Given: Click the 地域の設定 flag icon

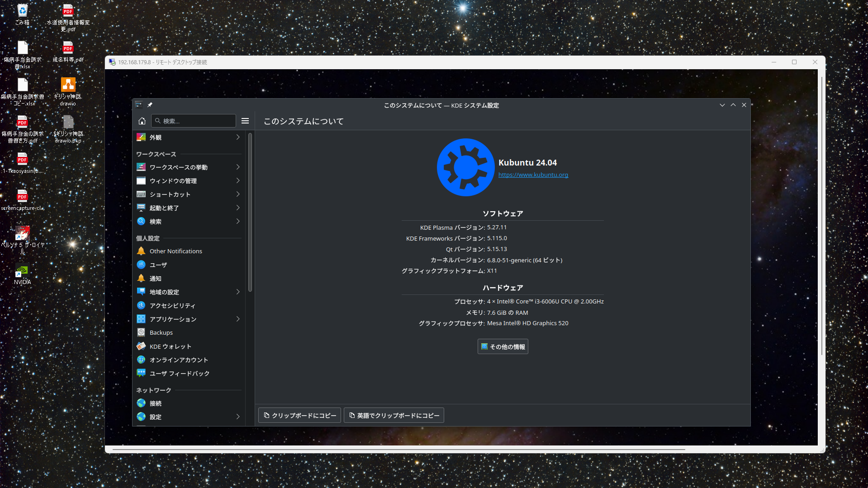Looking at the screenshot, I should click(141, 292).
